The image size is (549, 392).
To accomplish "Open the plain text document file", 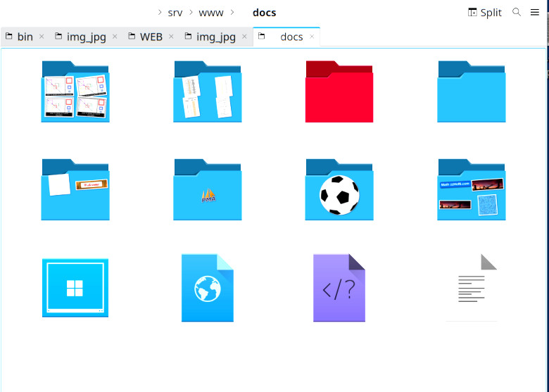I will [472, 287].
